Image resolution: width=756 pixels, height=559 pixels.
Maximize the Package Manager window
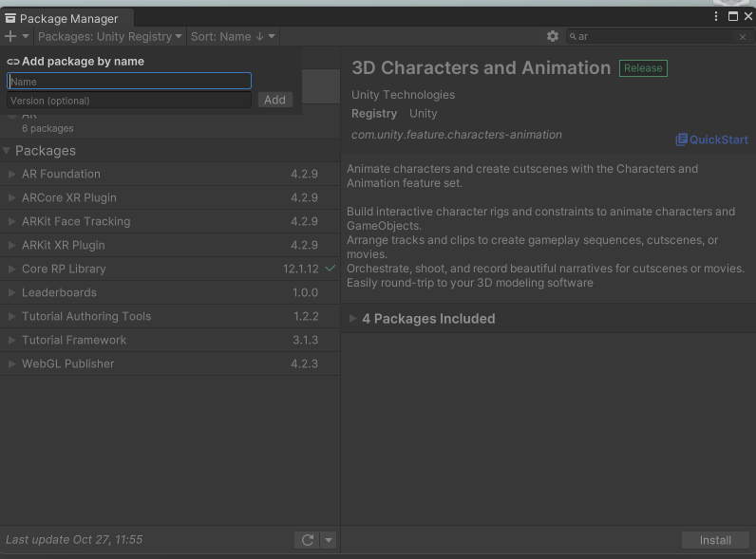(x=733, y=16)
